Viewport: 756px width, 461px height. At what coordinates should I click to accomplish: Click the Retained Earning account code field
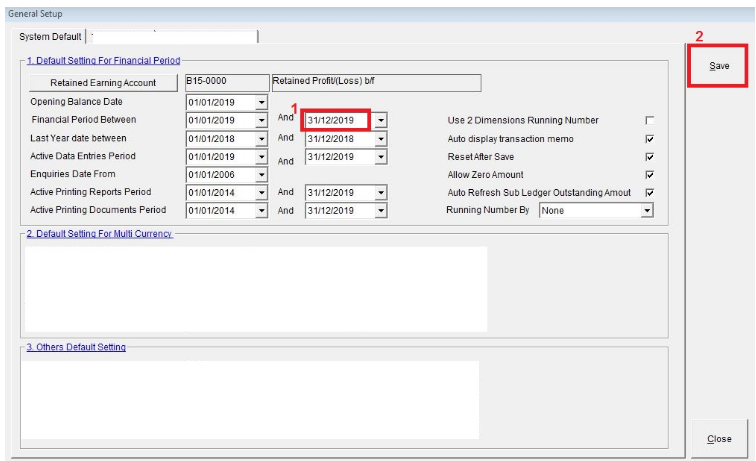pyautogui.click(x=225, y=82)
